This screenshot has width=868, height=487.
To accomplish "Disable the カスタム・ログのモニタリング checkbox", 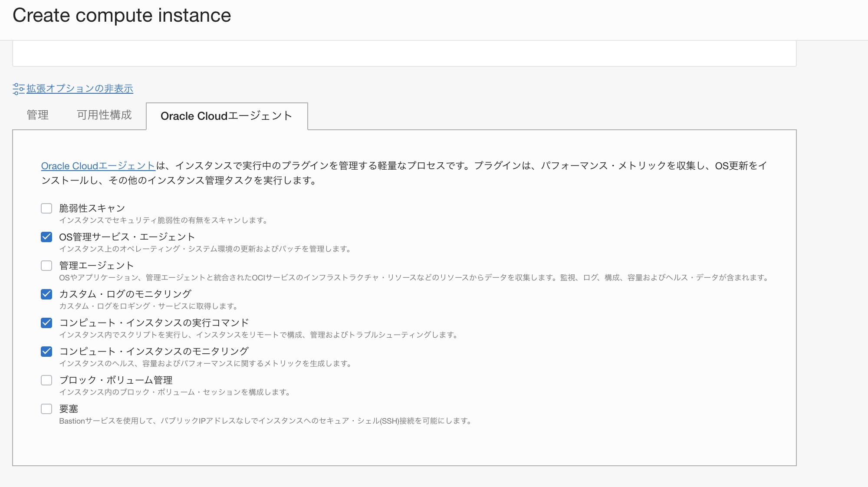I will coord(46,294).
